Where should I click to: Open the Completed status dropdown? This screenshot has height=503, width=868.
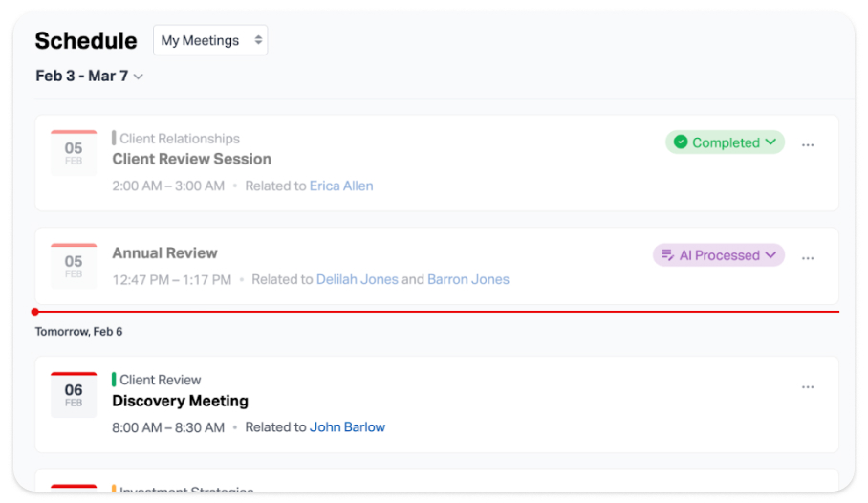[x=725, y=142]
